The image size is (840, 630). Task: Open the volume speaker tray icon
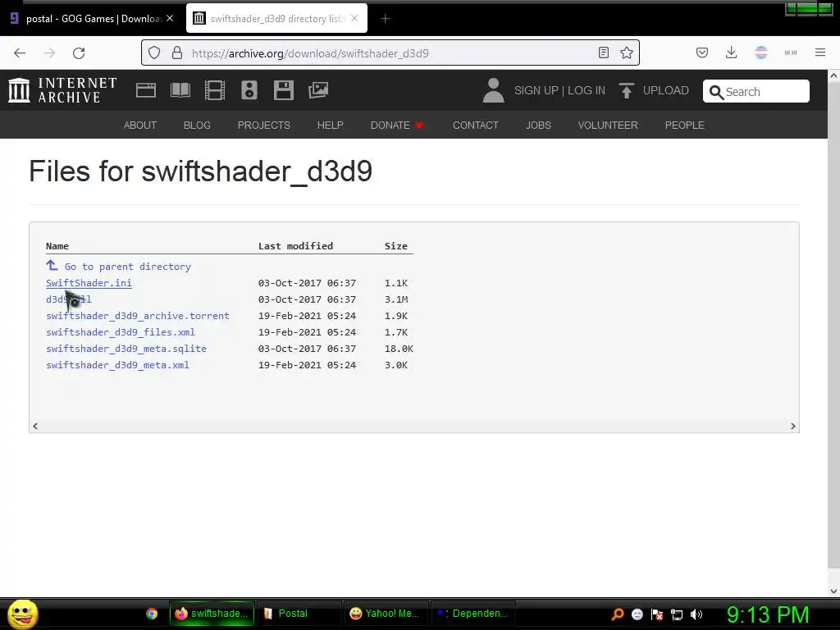coord(696,614)
